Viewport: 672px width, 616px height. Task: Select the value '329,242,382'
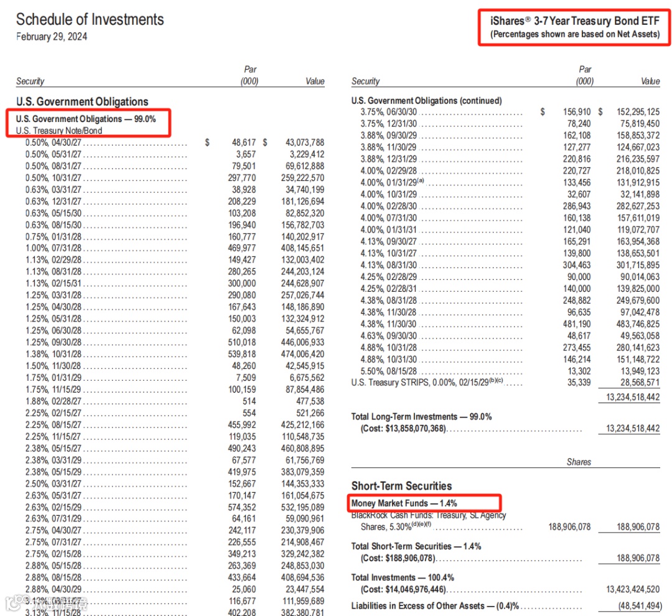[302, 554]
